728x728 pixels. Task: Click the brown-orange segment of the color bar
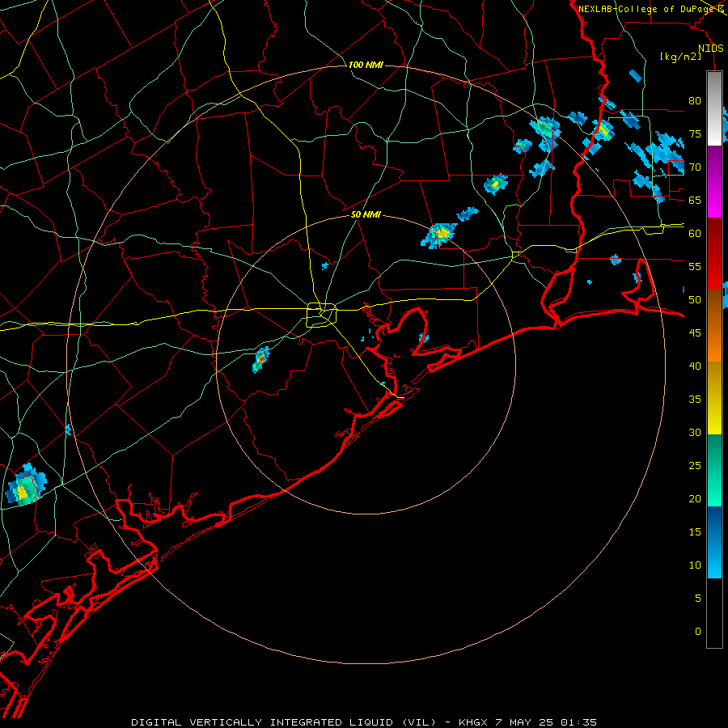714,325
